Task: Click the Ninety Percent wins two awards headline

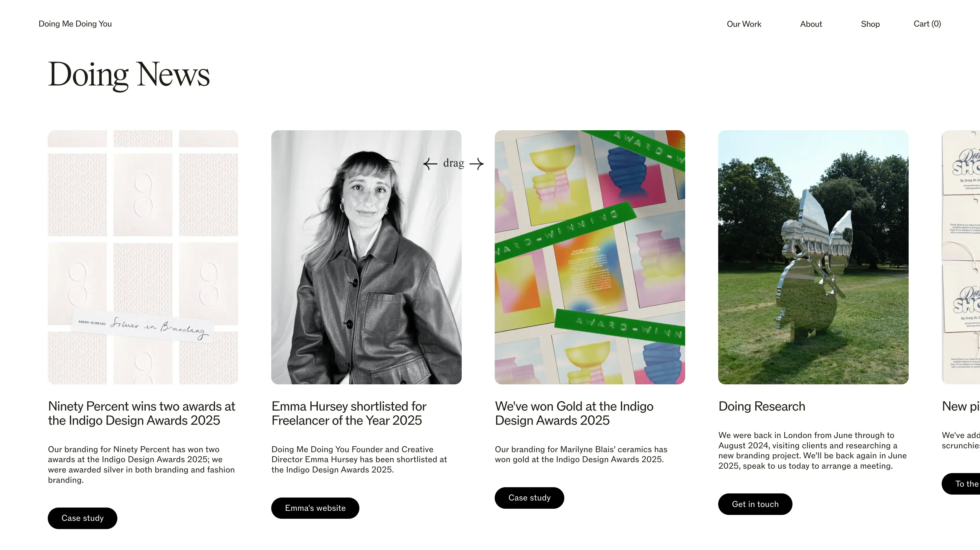Action: (142, 414)
